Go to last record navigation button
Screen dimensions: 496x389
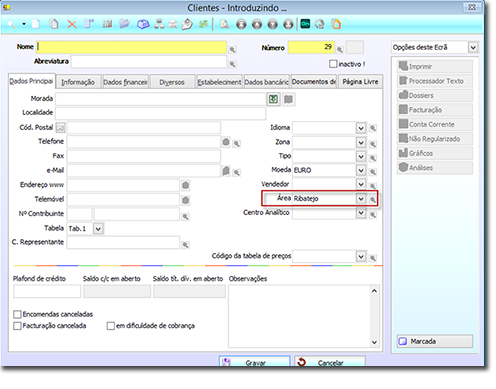coord(288,24)
